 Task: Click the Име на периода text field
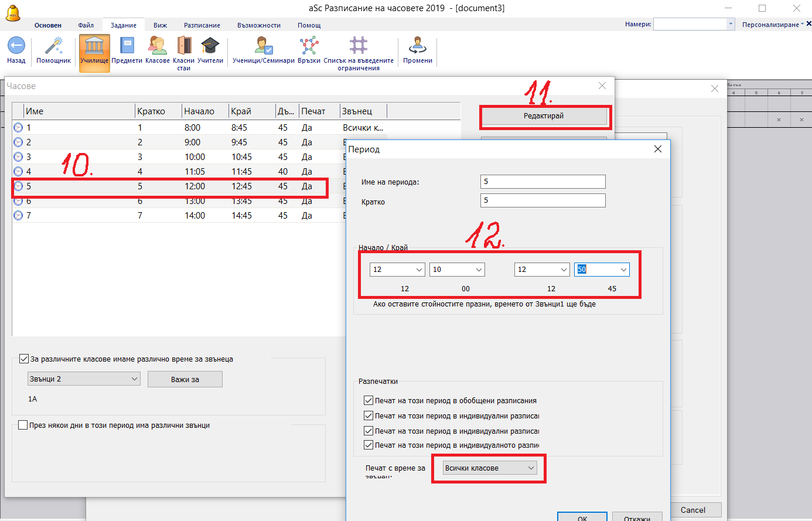coord(543,182)
